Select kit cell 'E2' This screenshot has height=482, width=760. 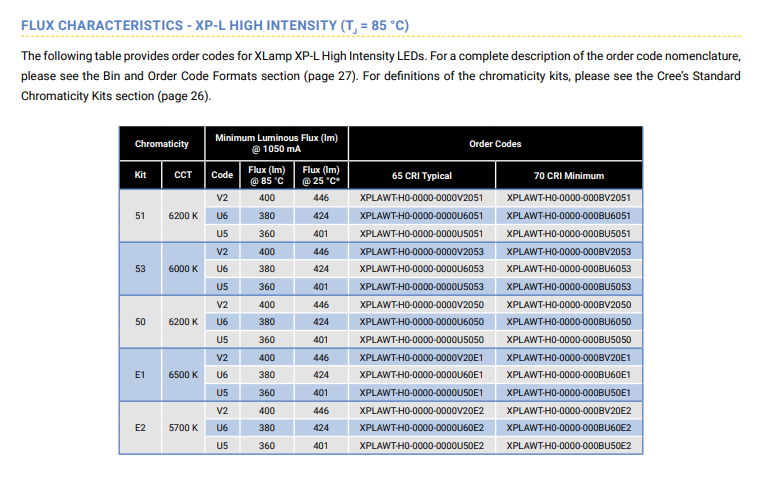pos(140,428)
